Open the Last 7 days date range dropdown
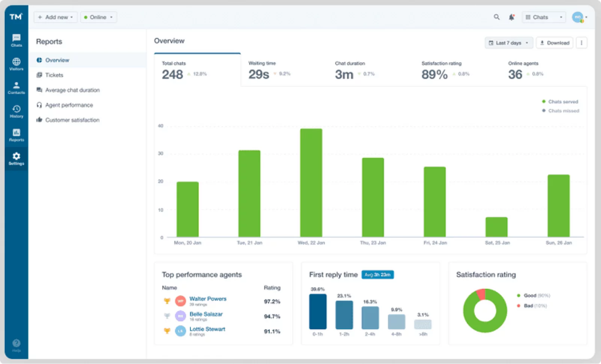Viewport: 601px width, 364px height. (509, 43)
